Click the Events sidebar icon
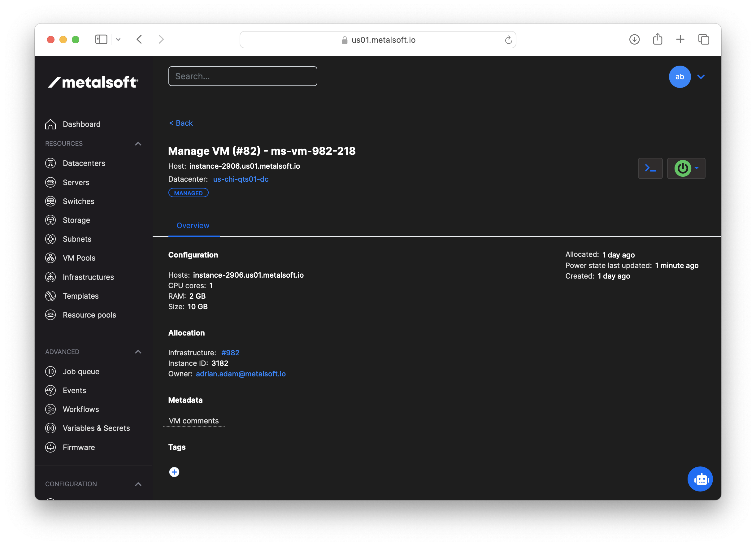 click(50, 390)
